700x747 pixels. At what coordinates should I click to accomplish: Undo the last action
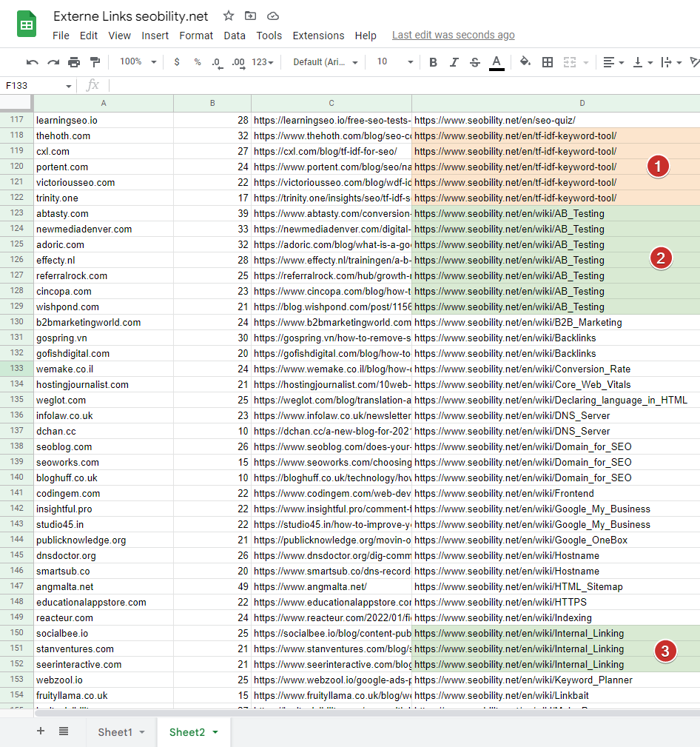pos(33,62)
